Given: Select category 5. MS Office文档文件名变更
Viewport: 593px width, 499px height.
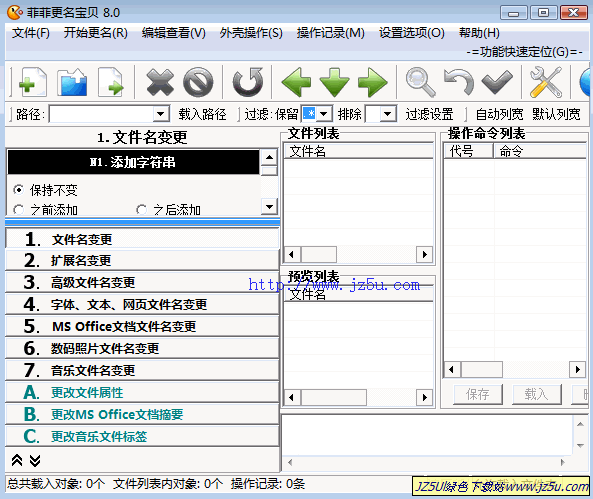Looking at the screenshot, I should (142, 326).
